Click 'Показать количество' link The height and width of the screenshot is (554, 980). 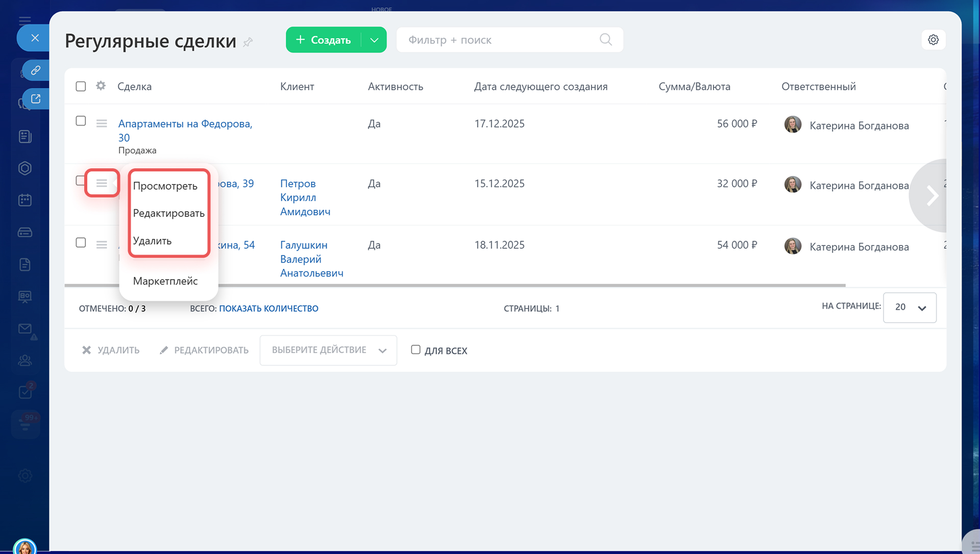click(268, 308)
